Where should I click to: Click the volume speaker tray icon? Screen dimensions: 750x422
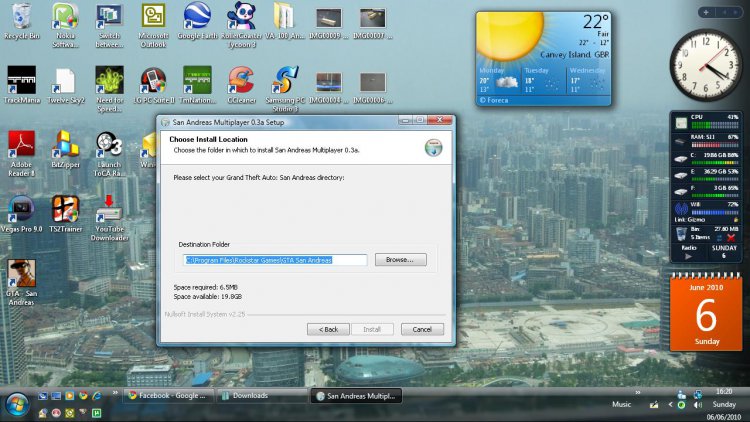[x=698, y=405]
